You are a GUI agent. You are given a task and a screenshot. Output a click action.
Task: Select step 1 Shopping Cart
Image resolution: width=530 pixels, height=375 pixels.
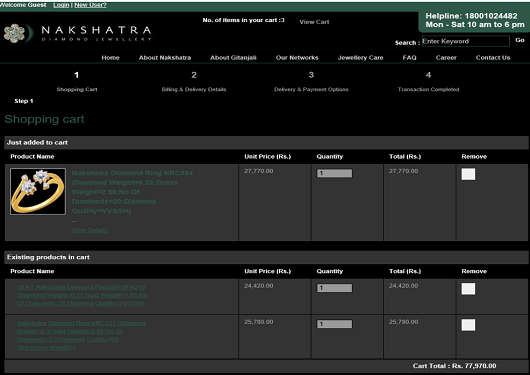[x=77, y=81]
